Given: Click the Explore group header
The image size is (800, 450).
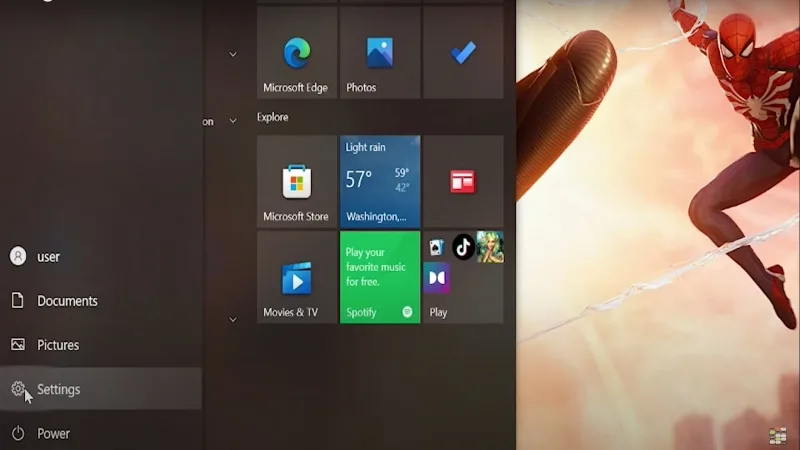Looking at the screenshot, I should click(x=272, y=117).
